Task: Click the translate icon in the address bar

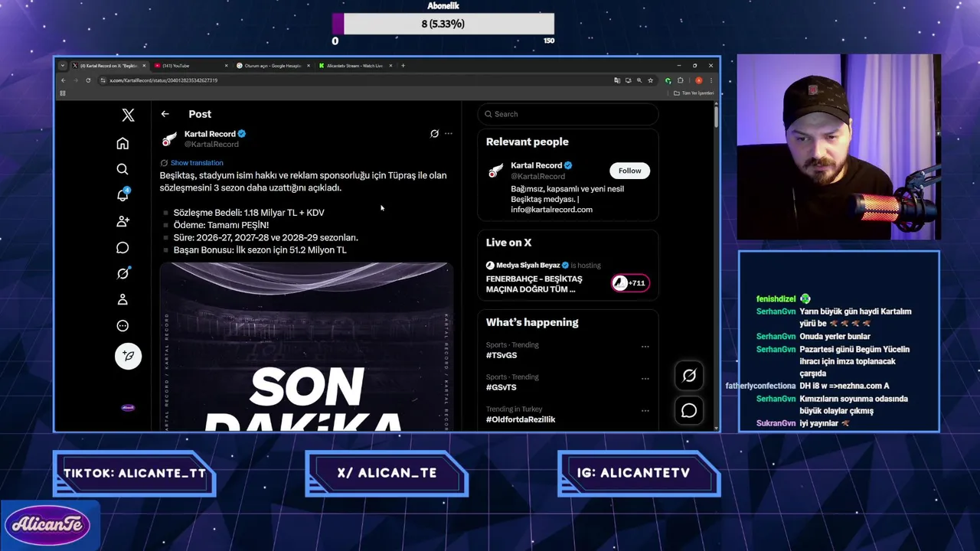Action: (617, 80)
